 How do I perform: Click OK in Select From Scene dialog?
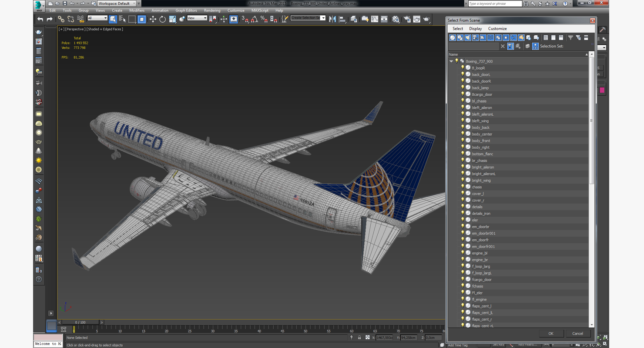coord(551,334)
